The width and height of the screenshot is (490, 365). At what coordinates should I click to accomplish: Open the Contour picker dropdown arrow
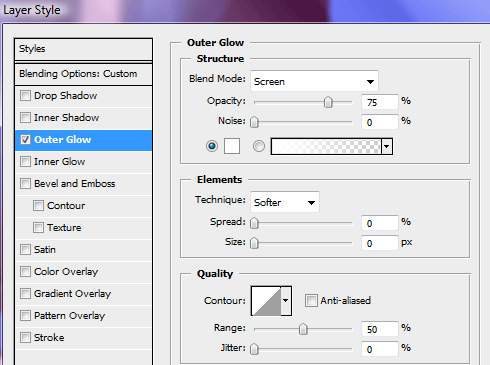[x=286, y=301]
